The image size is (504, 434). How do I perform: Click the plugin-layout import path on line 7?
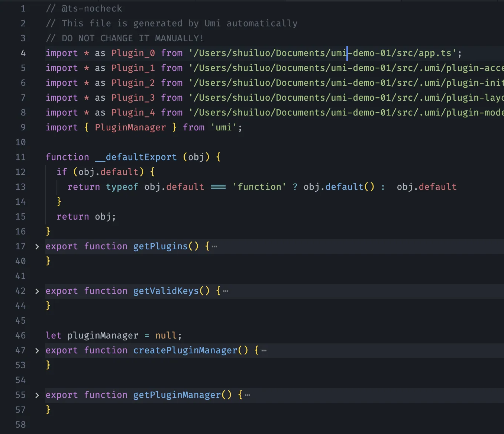(346, 98)
